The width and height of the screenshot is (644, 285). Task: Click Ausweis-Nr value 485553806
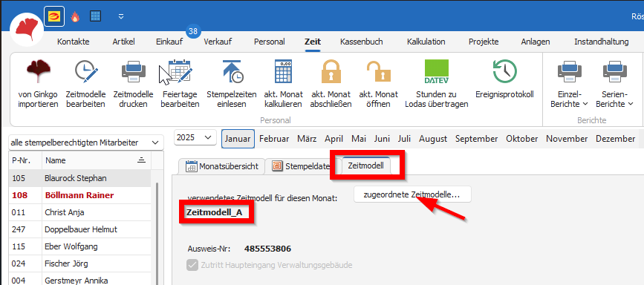[268, 249]
